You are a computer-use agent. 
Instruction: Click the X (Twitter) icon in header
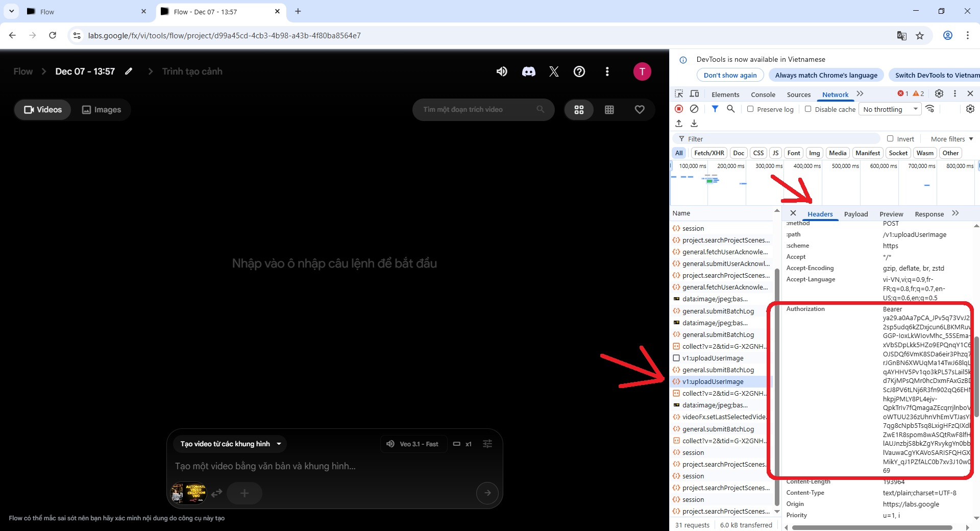554,71
